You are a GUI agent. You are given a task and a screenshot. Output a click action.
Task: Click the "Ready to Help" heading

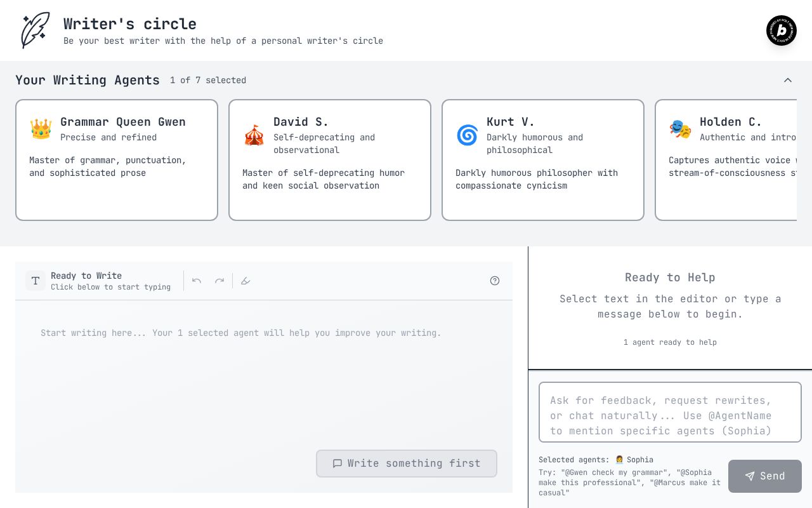pos(670,277)
